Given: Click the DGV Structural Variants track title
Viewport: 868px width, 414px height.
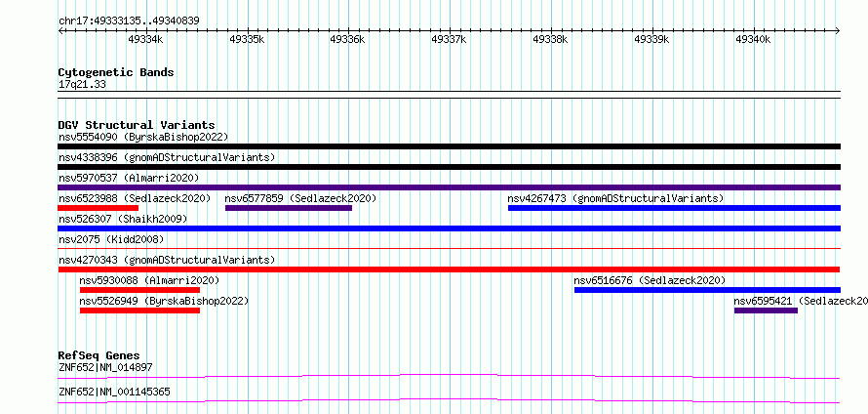Looking at the screenshot, I should tap(137, 125).
